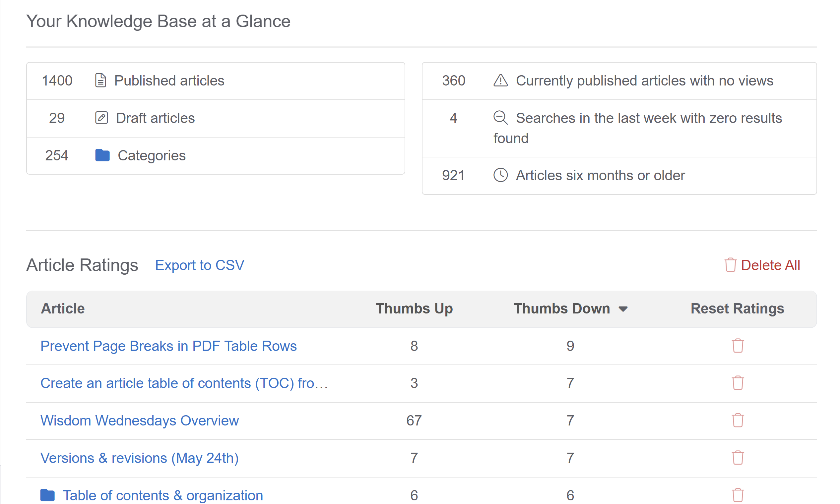This screenshot has height=504, width=840.
Task: Sort table by Article column header
Action: [x=63, y=308]
